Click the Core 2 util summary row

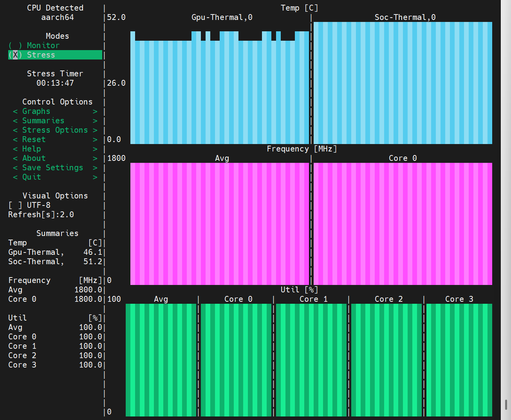(55, 355)
